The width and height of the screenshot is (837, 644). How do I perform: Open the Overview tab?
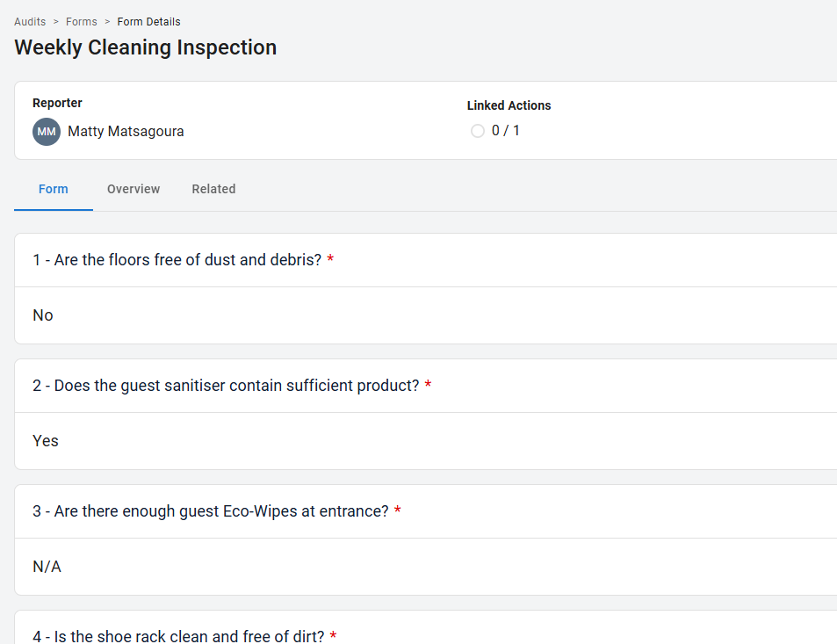[x=133, y=189]
